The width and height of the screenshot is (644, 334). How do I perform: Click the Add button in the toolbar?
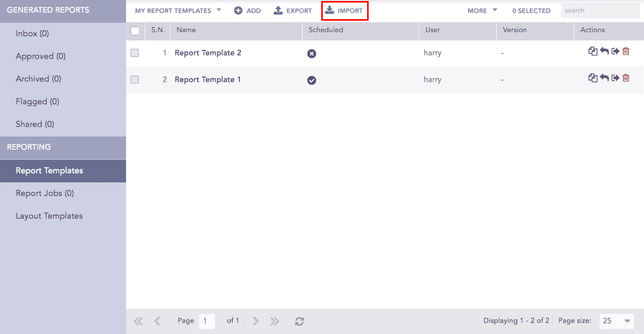click(x=248, y=11)
